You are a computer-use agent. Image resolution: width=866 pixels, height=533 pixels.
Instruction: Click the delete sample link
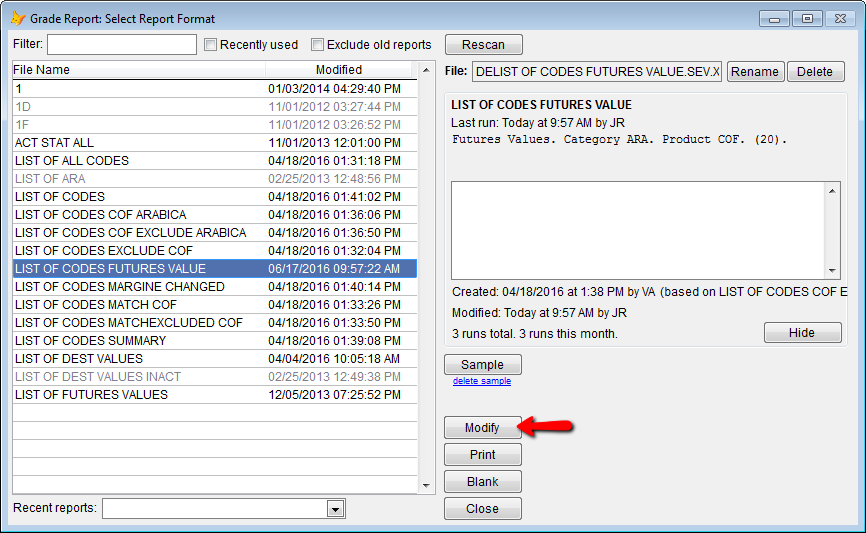point(482,381)
